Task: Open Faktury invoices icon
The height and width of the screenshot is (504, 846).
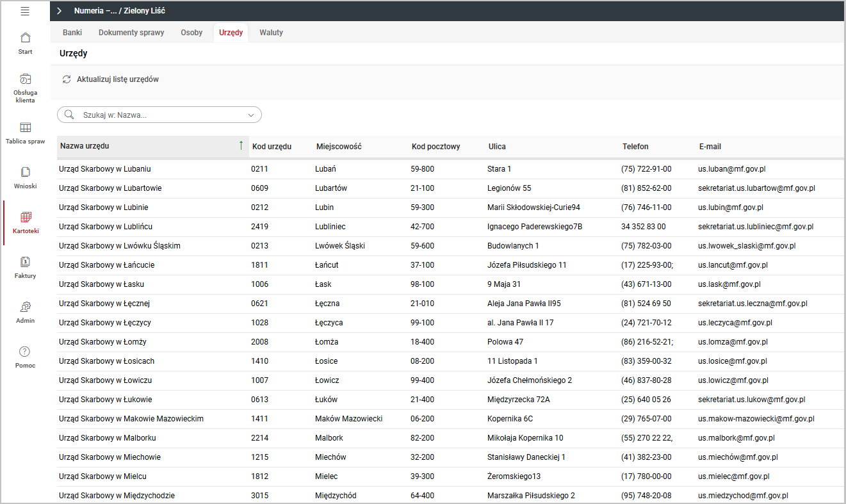Action: click(x=25, y=262)
